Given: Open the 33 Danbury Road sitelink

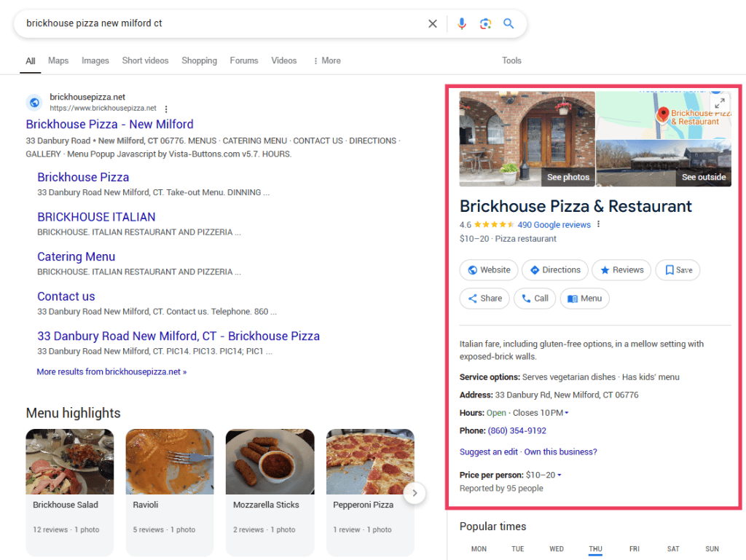Looking at the screenshot, I should pyautogui.click(x=178, y=336).
